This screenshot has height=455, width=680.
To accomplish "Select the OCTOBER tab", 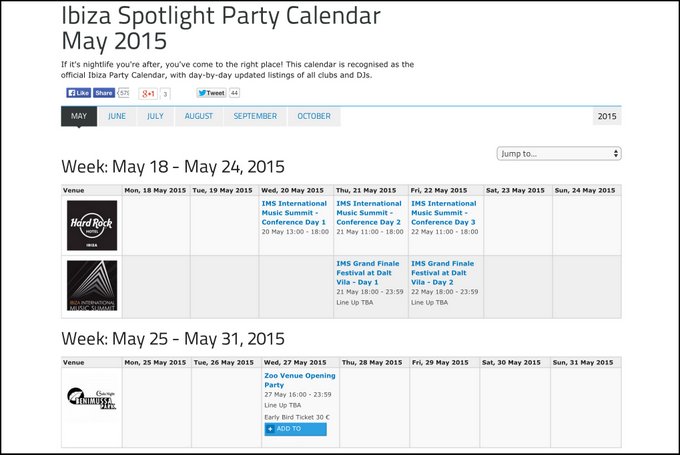I will click(x=313, y=116).
